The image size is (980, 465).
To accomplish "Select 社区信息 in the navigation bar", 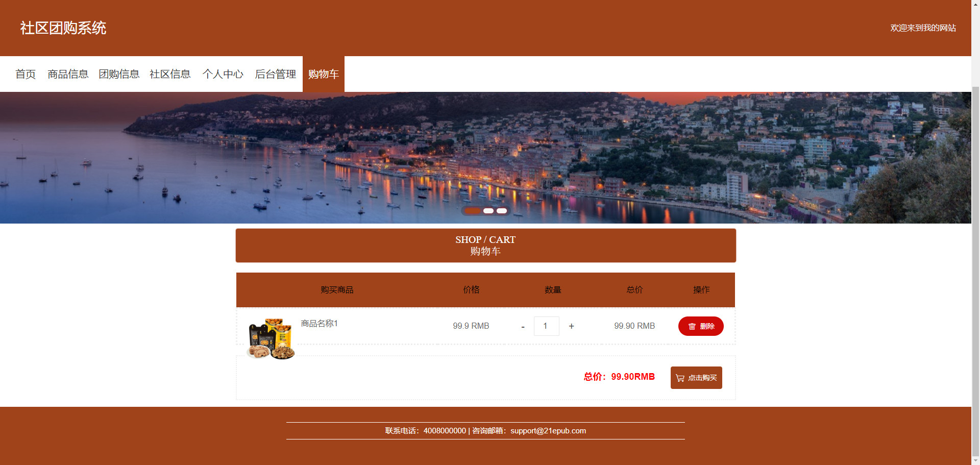I will pos(170,74).
